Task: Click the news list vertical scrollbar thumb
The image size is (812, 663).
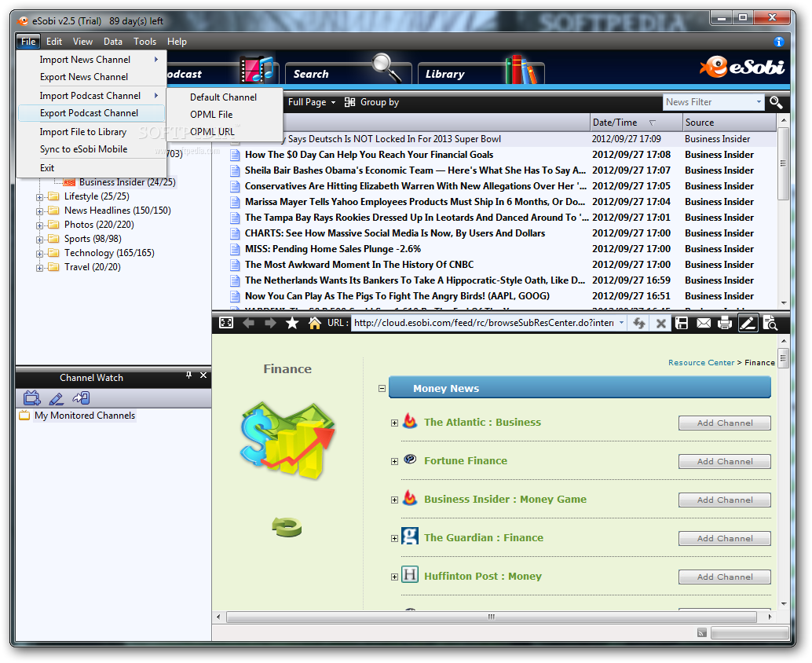Action: coord(783,163)
